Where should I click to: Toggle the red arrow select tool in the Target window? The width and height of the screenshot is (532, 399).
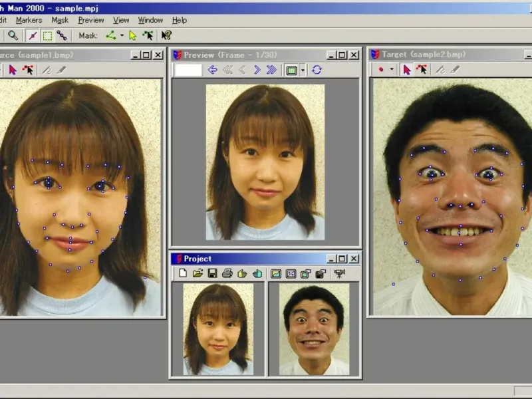[x=406, y=69]
